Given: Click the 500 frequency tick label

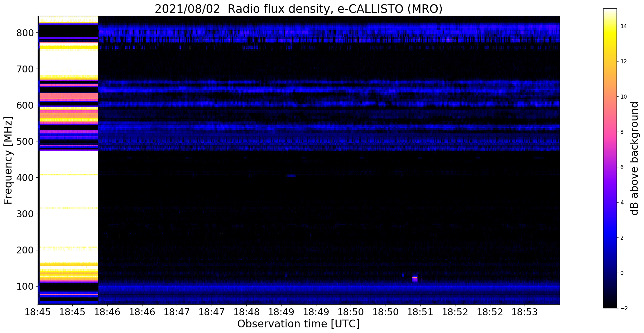Looking at the screenshot, I should point(26,141).
